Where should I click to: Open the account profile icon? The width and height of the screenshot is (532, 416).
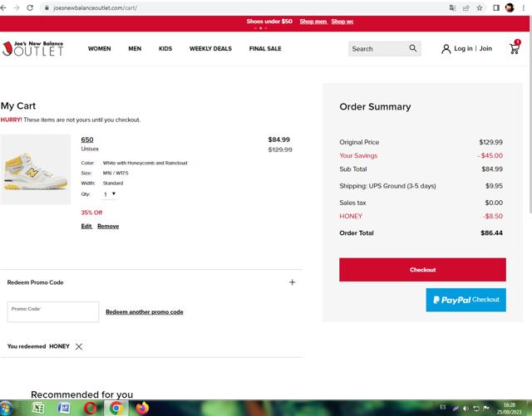(x=446, y=49)
